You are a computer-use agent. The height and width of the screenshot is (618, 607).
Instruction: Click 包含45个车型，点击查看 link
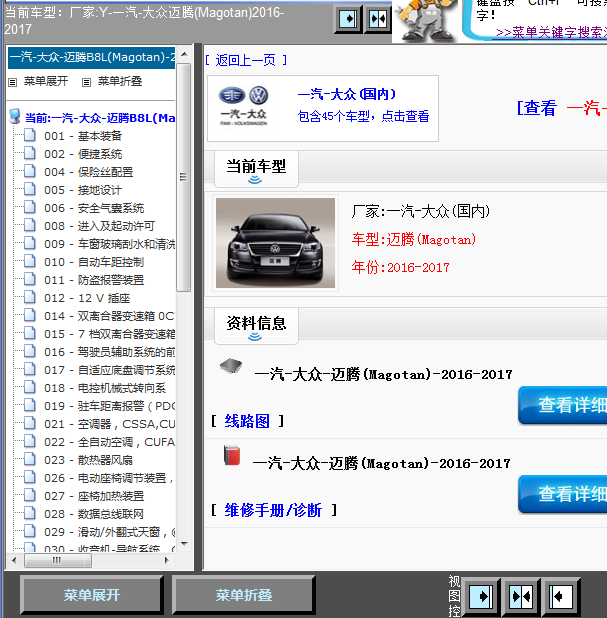[363, 116]
